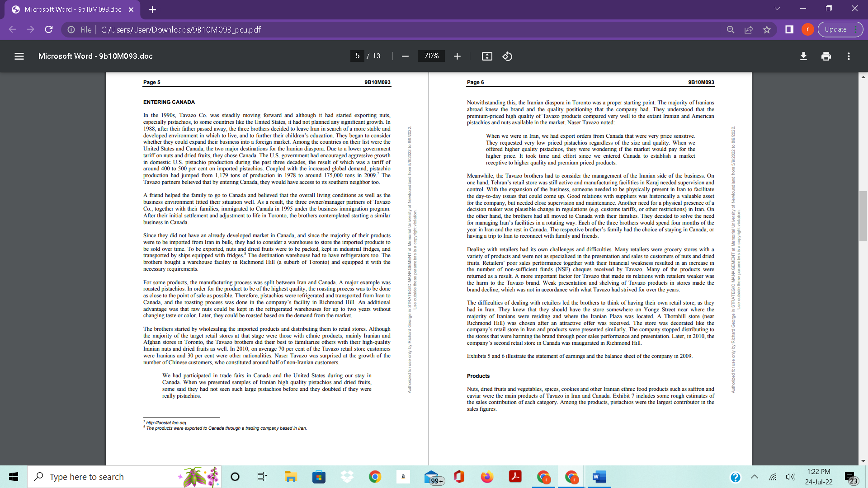Download the PDF document
Viewport: 868px width, 488px height.
(x=803, y=56)
